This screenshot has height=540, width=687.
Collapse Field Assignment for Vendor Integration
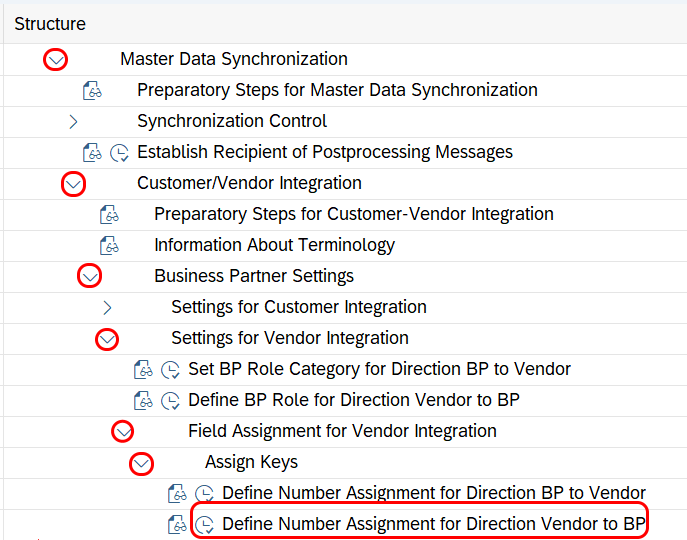(x=123, y=432)
